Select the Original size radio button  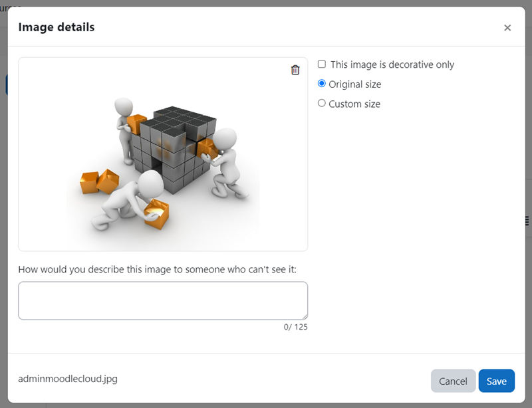point(322,84)
